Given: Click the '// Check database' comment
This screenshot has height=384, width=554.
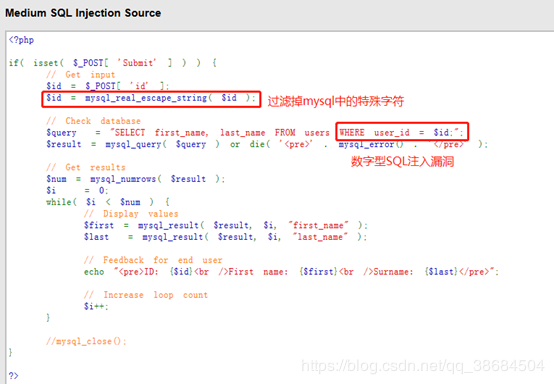Looking at the screenshot, I should (x=93, y=121).
